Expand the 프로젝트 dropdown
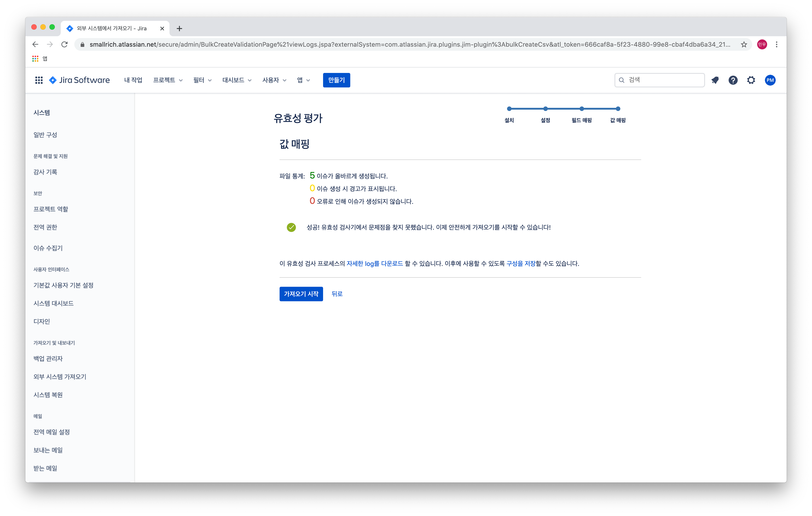 (168, 80)
